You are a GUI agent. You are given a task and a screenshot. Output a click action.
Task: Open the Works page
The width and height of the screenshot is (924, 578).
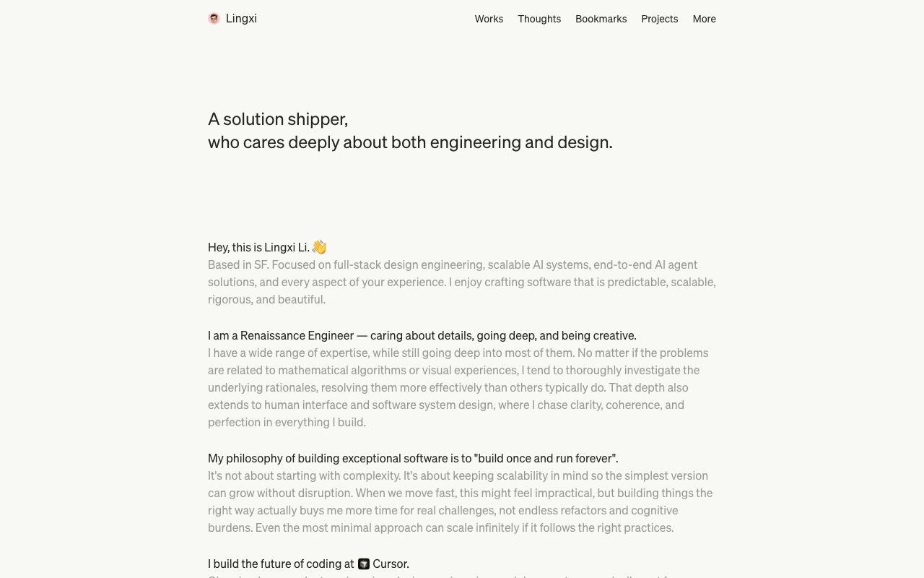[489, 19]
